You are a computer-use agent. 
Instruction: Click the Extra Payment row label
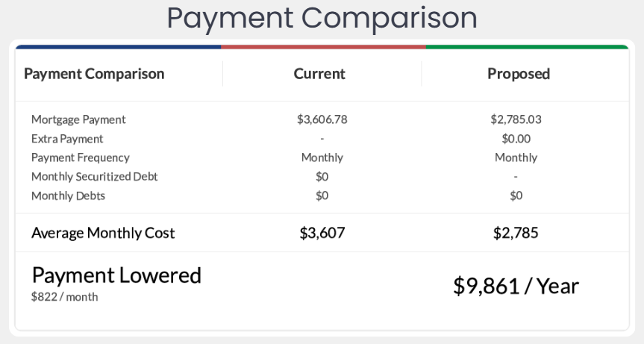67,139
